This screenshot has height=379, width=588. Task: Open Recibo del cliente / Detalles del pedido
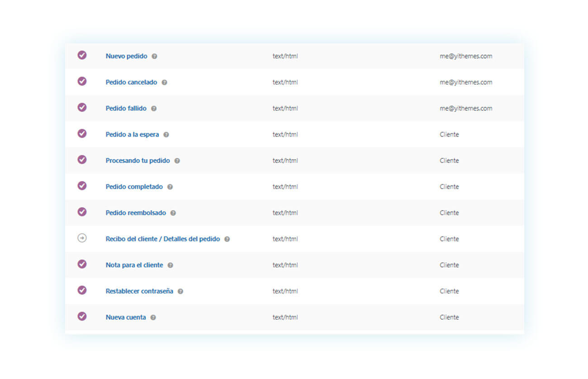[163, 239]
